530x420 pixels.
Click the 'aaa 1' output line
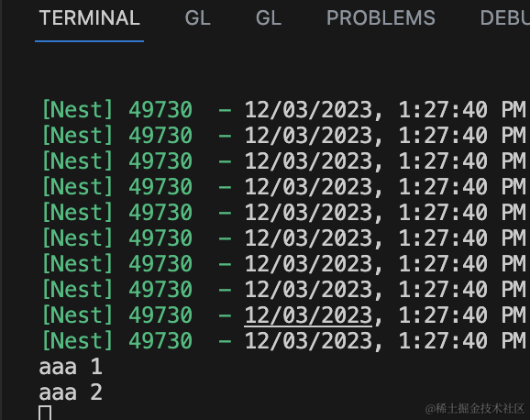(x=71, y=367)
